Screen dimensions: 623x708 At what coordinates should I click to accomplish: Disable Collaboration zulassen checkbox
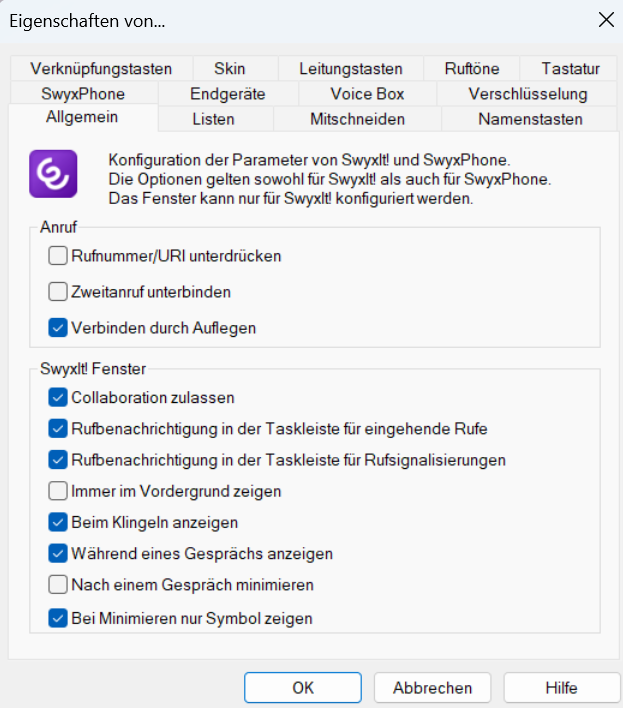(x=58, y=397)
